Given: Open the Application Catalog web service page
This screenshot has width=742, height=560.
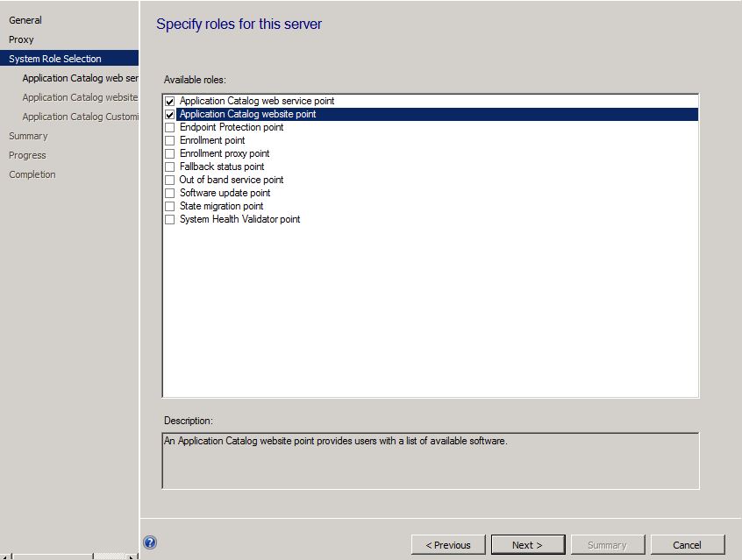Looking at the screenshot, I should point(79,77).
